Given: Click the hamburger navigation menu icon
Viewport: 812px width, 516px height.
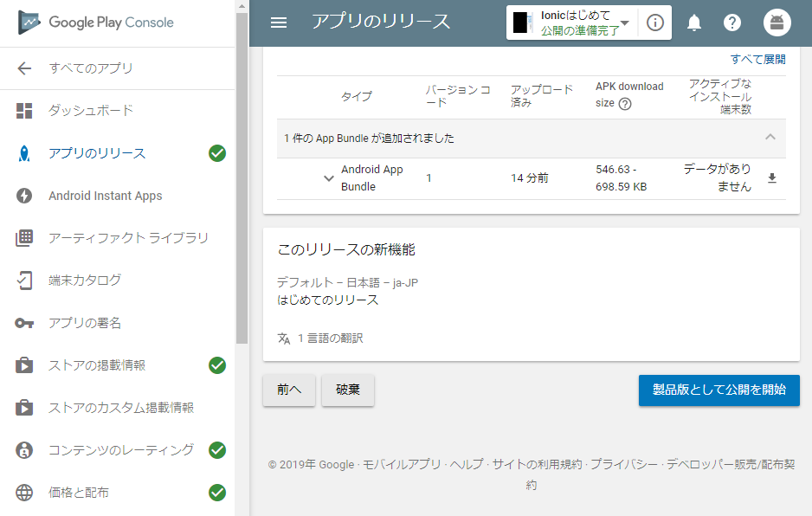Looking at the screenshot, I should coord(278,23).
